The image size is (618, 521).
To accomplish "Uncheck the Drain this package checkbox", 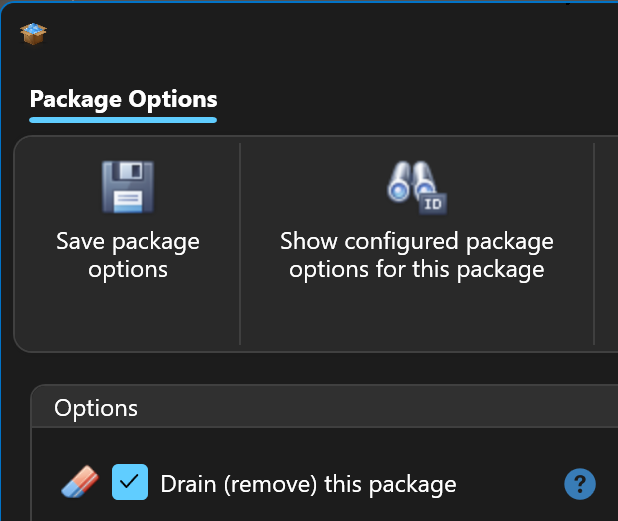I will tap(130, 482).
